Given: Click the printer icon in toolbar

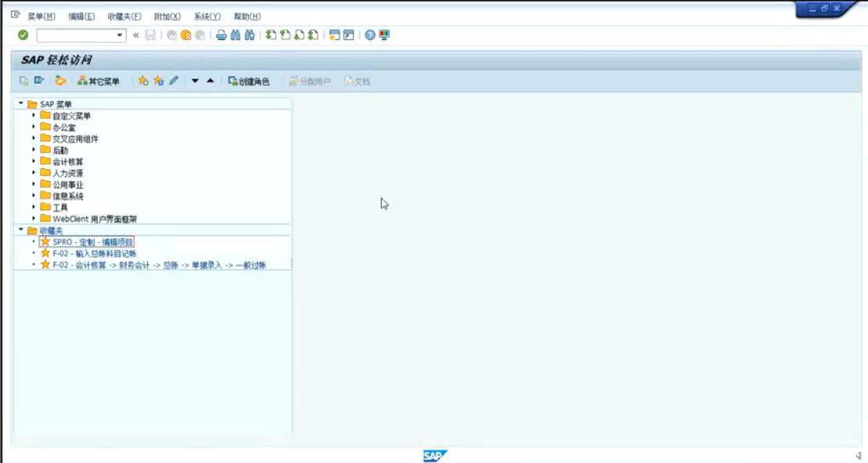Looking at the screenshot, I should [222, 35].
